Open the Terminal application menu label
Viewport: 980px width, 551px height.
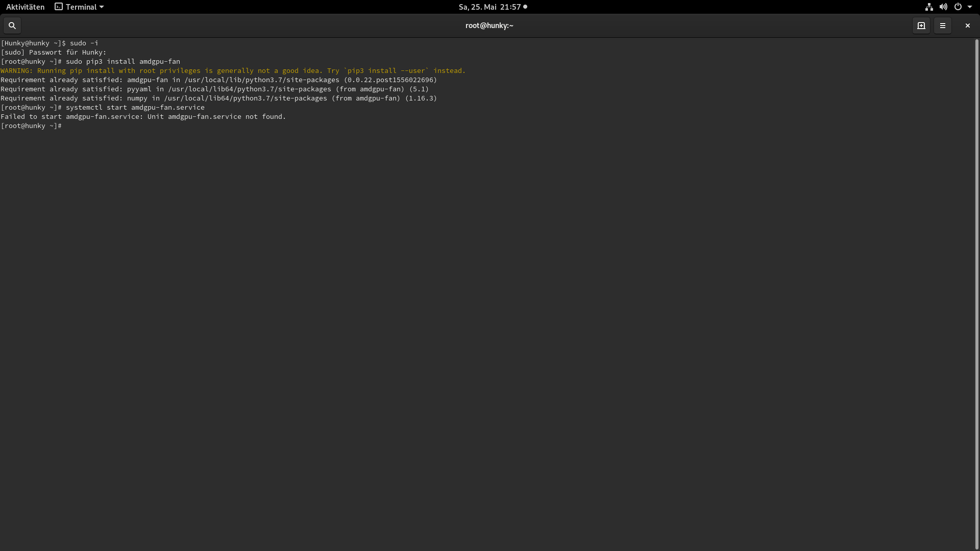tap(81, 7)
